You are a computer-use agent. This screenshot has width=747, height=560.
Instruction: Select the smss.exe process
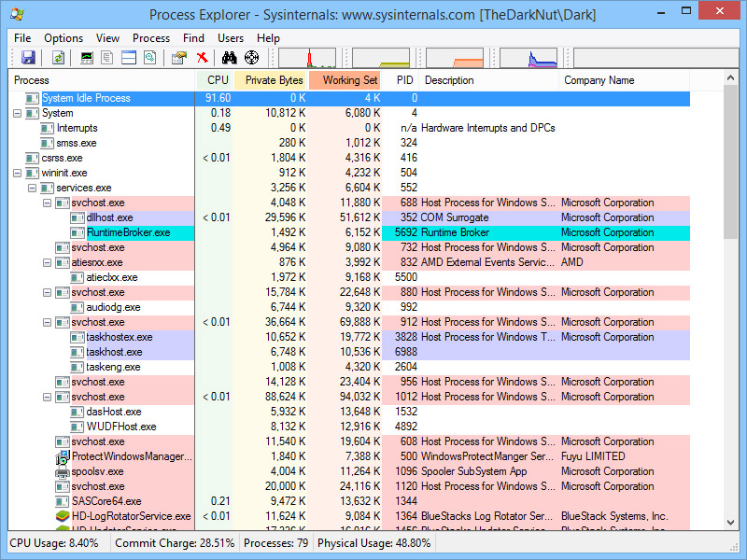(x=77, y=144)
